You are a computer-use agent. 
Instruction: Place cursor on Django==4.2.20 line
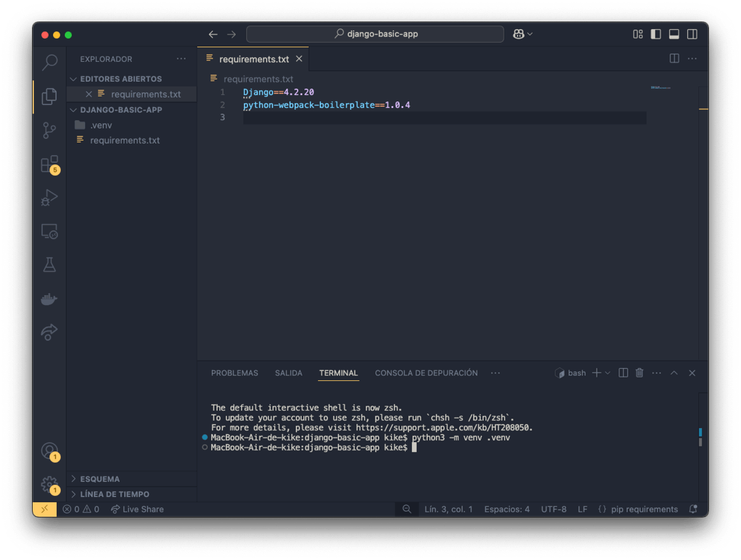pos(278,92)
